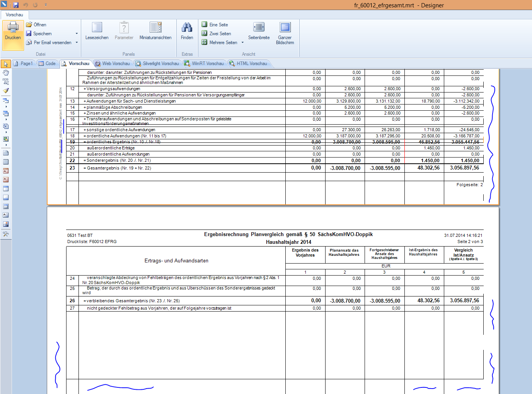Viewport: 532px width, 394px height.
Task: Click the picture component icon near toolbox bottom
Action: tap(6, 224)
